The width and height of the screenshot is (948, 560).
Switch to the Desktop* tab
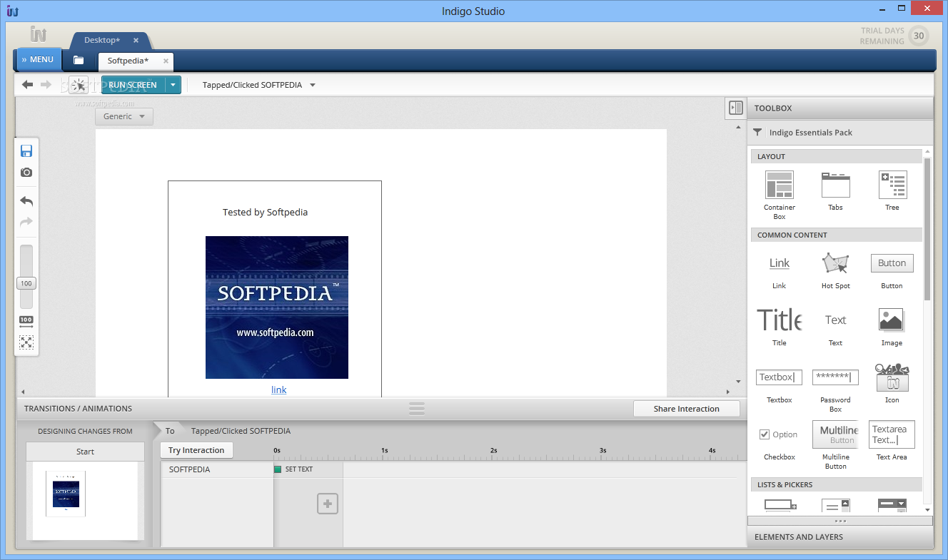click(x=102, y=40)
